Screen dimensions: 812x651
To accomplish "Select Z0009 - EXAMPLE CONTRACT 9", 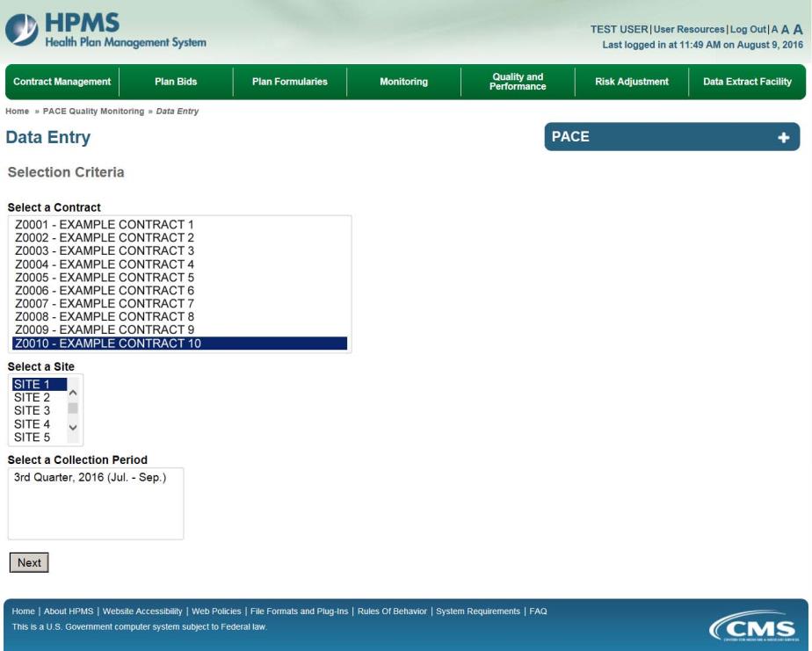I will coord(179,330).
